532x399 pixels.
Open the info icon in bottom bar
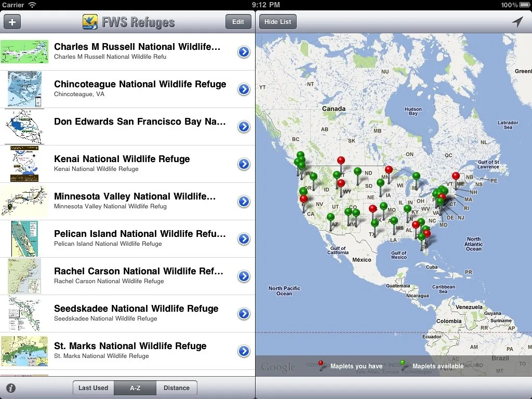[10, 388]
